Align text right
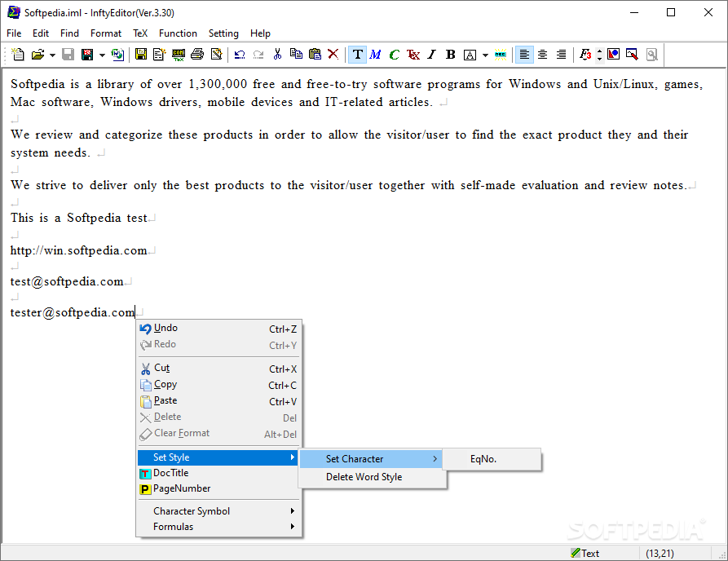 [561, 55]
